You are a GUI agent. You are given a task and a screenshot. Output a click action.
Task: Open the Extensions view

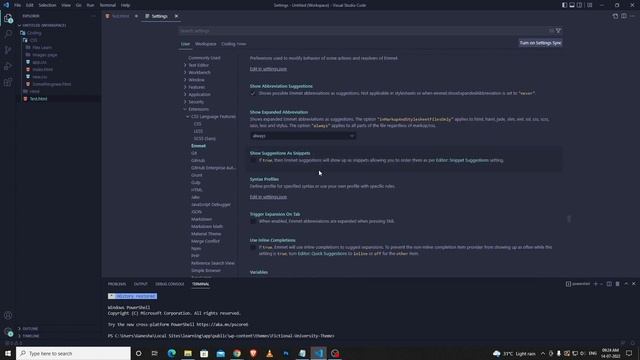(8, 82)
